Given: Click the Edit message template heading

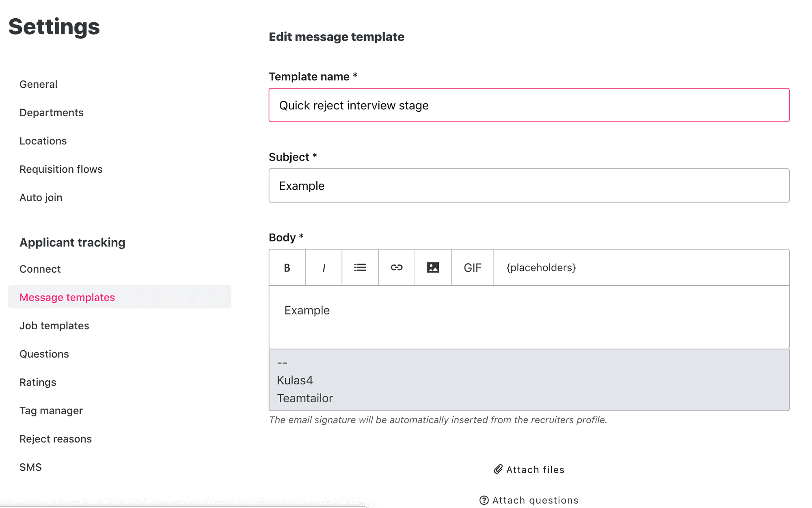Looking at the screenshot, I should (337, 37).
